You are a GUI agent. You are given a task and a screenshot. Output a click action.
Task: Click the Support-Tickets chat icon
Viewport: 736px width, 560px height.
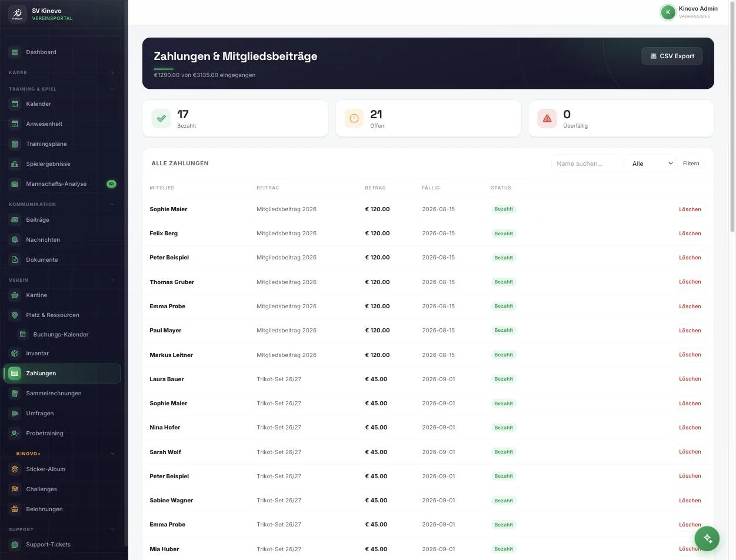(15, 545)
